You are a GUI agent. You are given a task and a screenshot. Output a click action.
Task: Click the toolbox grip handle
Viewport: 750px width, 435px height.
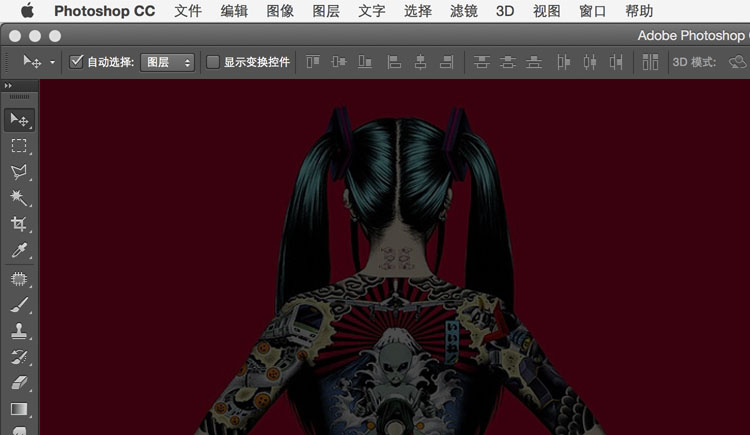(19, 97)
